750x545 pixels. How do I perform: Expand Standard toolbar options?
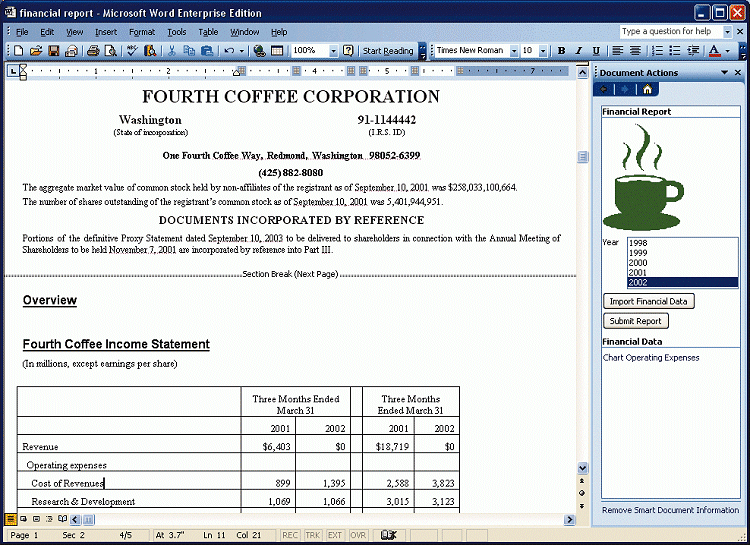click(x=422, y=51)
